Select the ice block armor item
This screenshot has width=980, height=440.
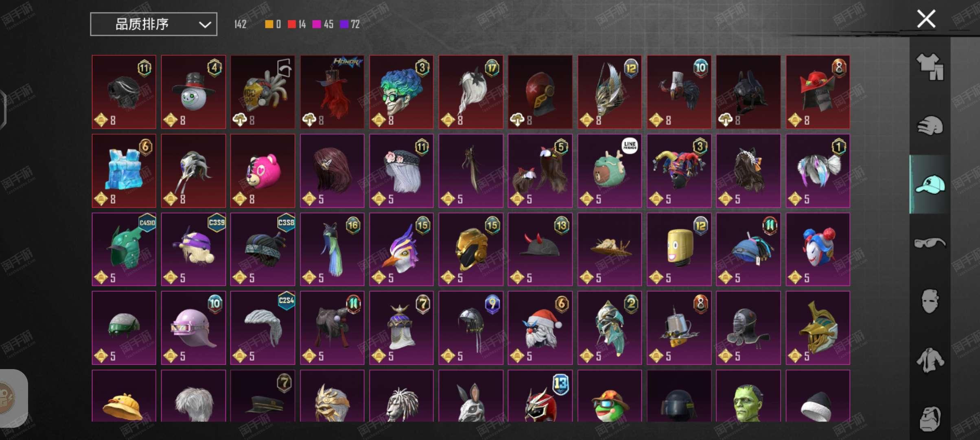click(x=124, y=171)
